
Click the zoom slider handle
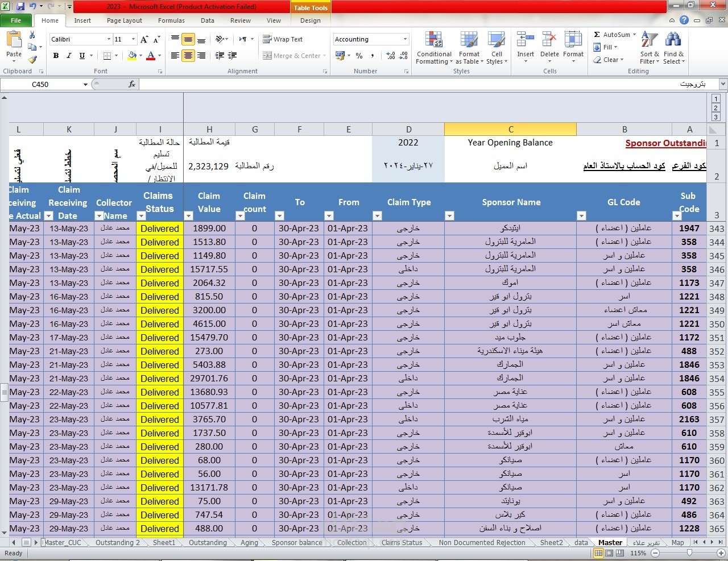pos(689,552)
